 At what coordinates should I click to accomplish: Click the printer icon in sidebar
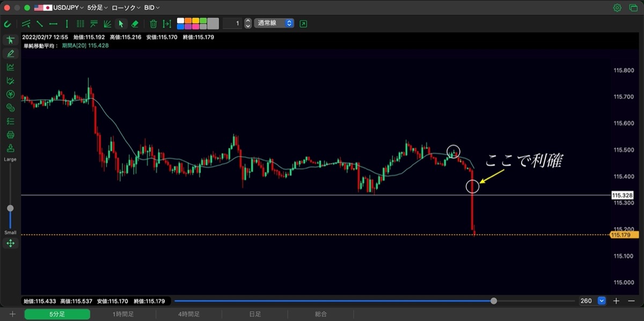point(10,135)
